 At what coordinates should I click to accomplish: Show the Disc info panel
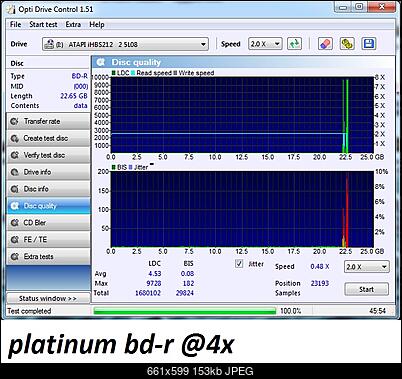(48, 189)
